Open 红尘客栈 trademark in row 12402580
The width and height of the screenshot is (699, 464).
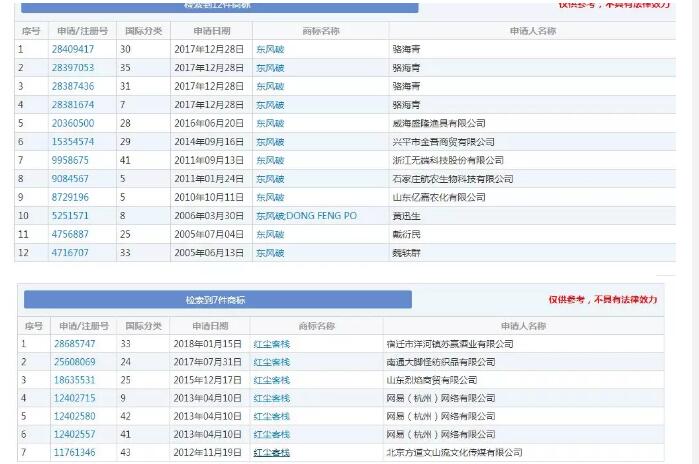(271, 416)
